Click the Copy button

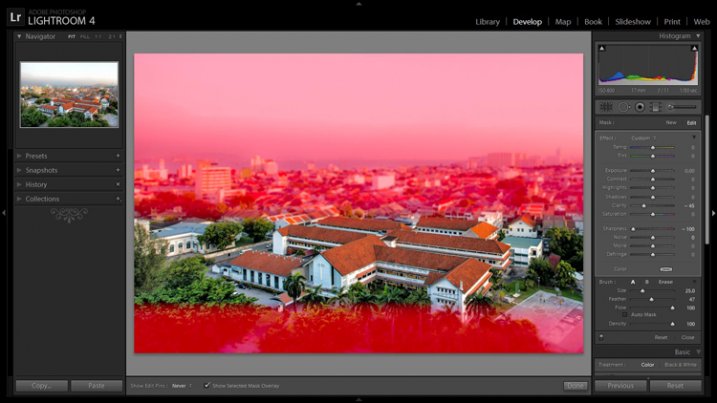coord(42,385)
